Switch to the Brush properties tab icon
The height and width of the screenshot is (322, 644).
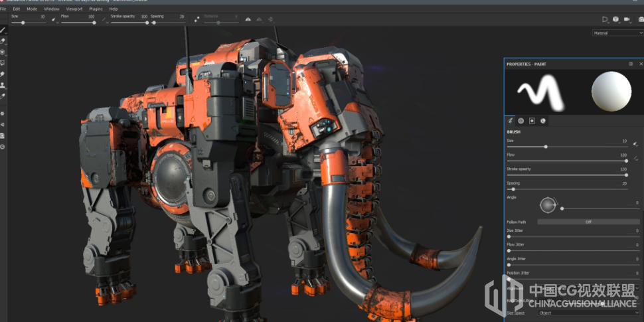tap(510, 121)
